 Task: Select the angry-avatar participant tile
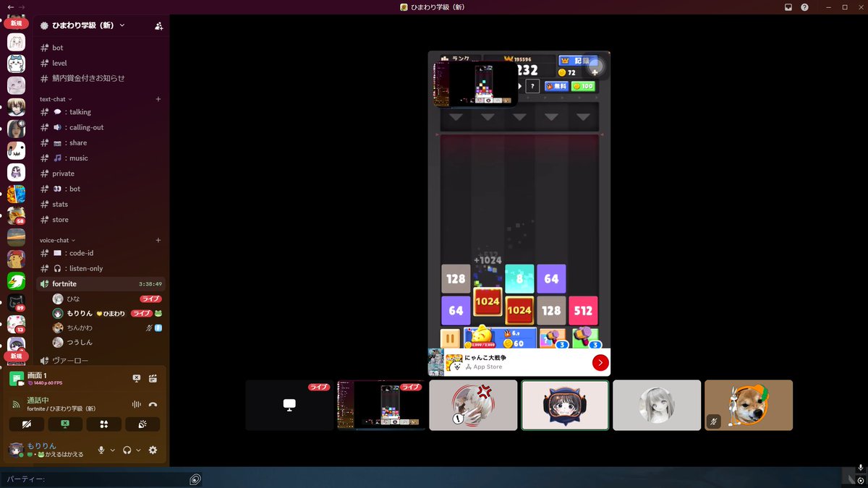pos(473,405)
